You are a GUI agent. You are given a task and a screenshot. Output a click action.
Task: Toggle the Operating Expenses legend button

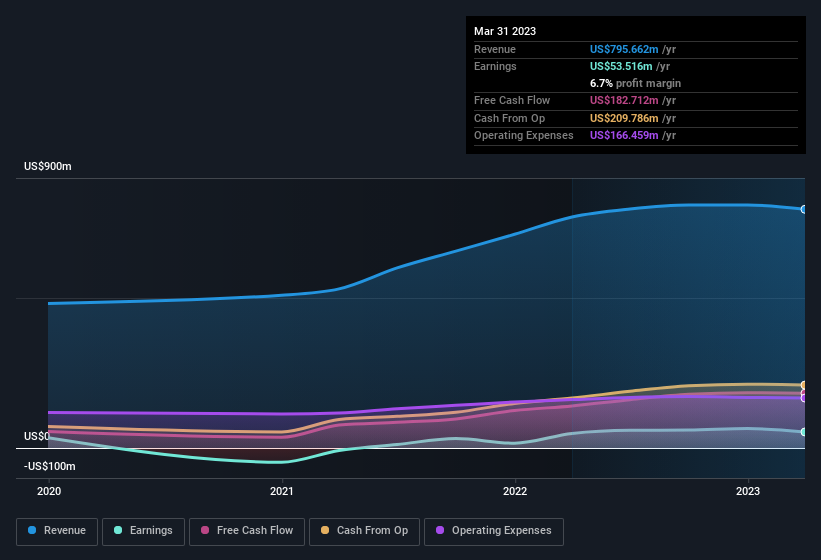493,531
